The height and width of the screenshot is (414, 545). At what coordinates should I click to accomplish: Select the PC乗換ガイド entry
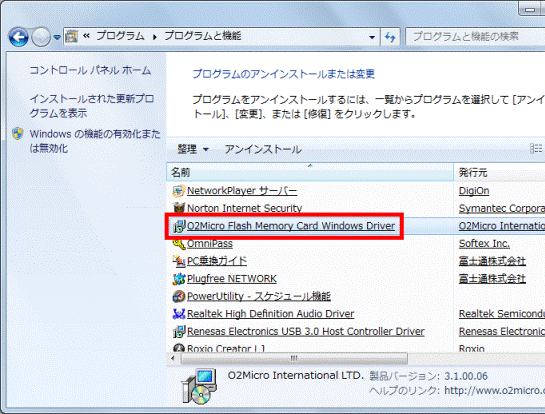[x=217, y=261]
